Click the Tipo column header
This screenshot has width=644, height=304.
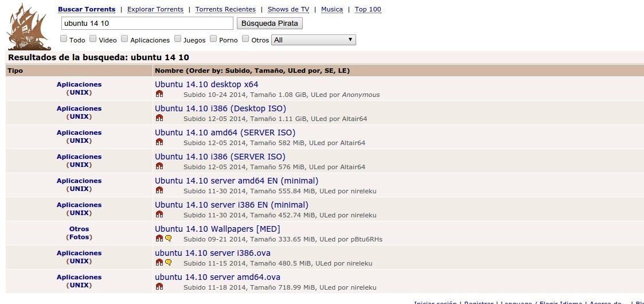[x=15, y=71]
